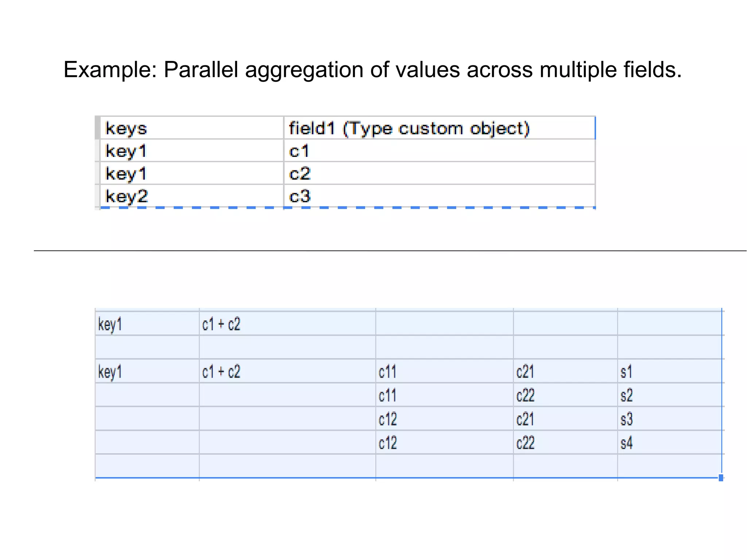The height and width of the screenshot is (560, 747).
Task: Select the "s3" cell
Action: (x=670, y=419)
